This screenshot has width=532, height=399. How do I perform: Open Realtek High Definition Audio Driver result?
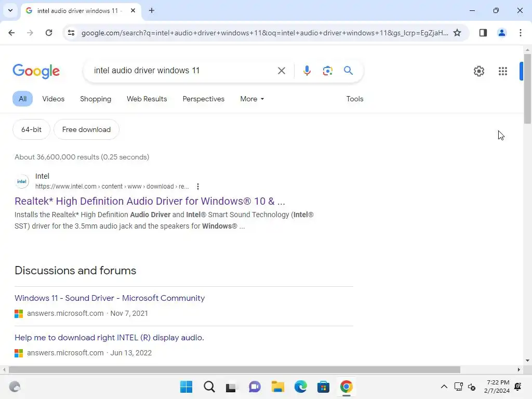point(150,201)
